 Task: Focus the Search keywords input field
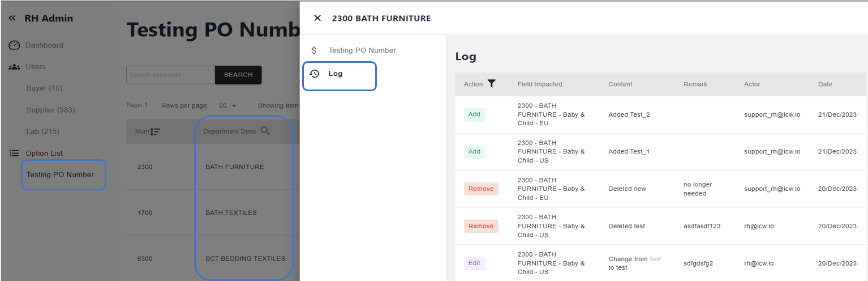click(170, 75)
